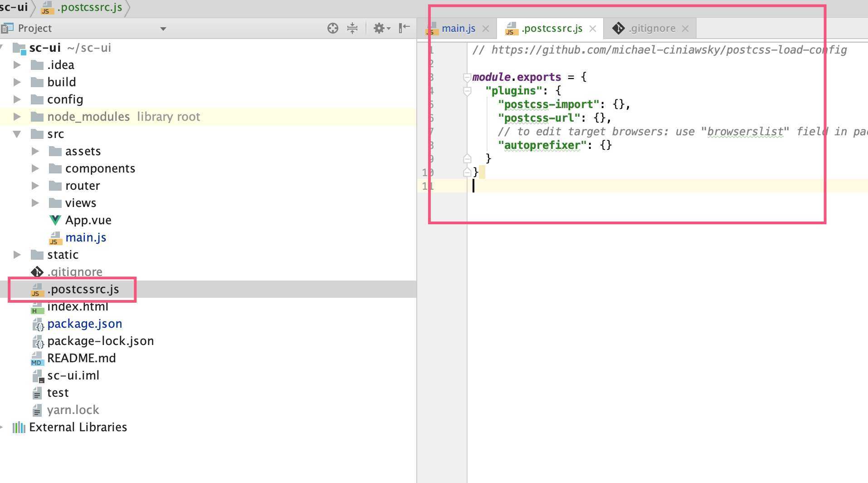Switch to the .postcssrc.js editor tab
Screen dimensions: 868x483
pos(552,28)
